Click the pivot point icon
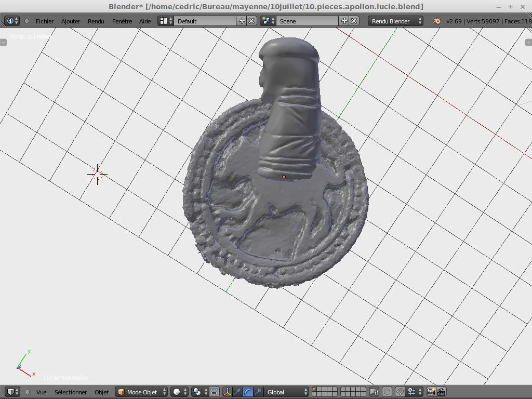Image resolution: width=532 pixels, height=399 pixels. pos(197,392)
